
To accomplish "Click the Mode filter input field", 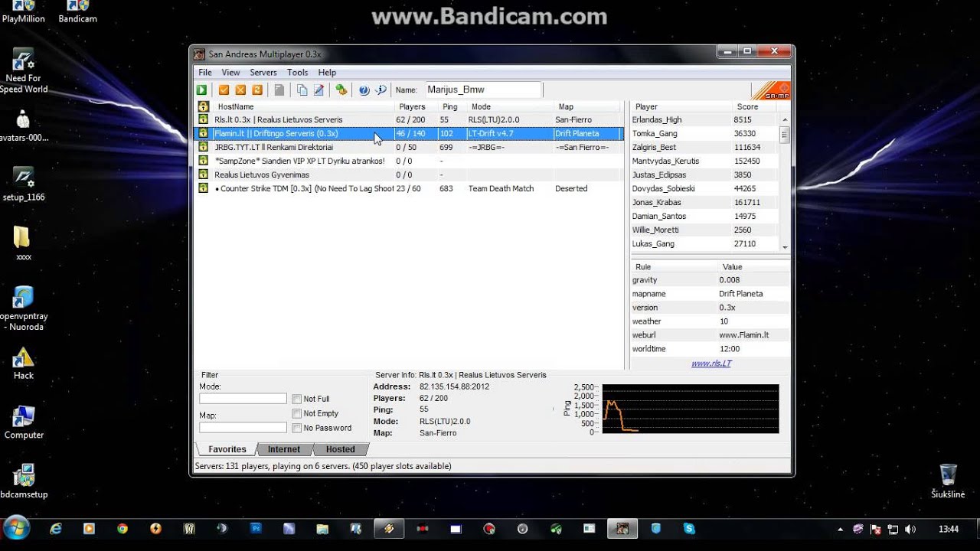I will pyautogui.click(x=243, y=399).
